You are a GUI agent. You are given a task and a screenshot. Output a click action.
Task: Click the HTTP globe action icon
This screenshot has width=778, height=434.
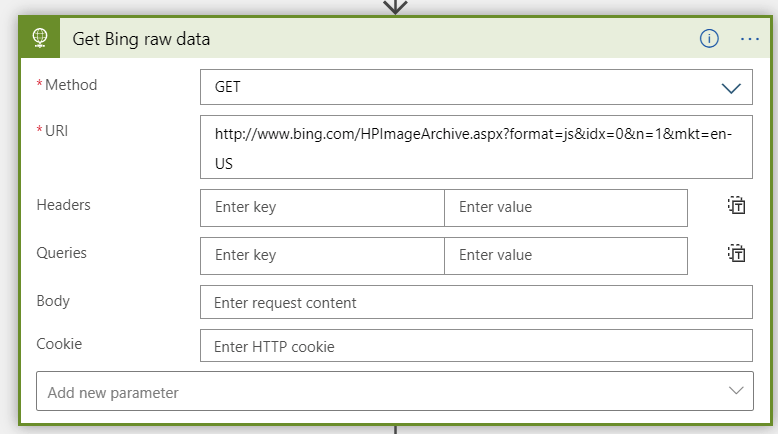40,38
